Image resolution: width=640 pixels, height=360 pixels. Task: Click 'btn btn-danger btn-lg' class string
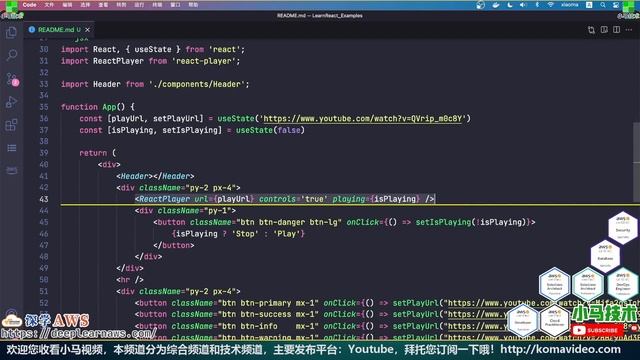coord(289,222)
